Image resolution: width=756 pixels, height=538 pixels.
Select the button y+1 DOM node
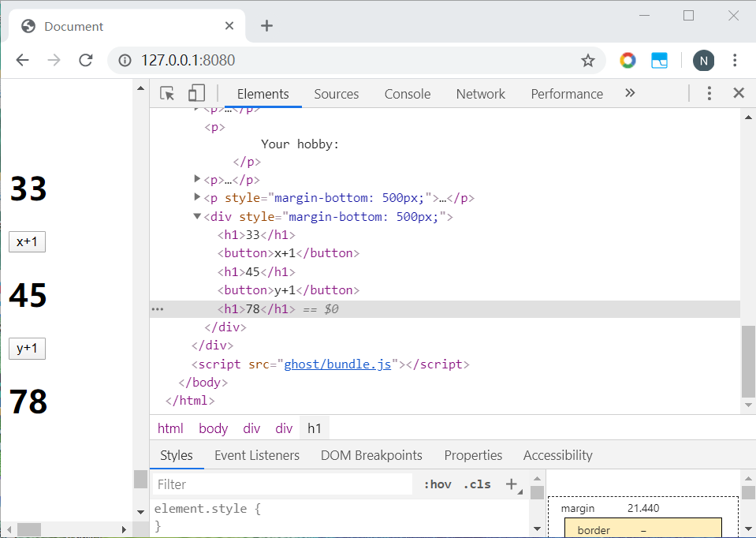(x=289, y=290)
